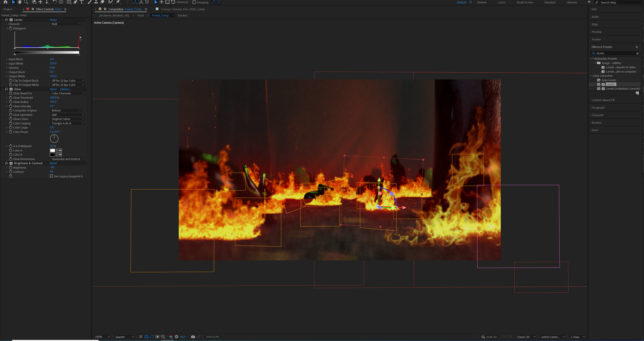Viewport: 644px width, 341px height.
Task: Select the Pen tool
Action: 75,2
